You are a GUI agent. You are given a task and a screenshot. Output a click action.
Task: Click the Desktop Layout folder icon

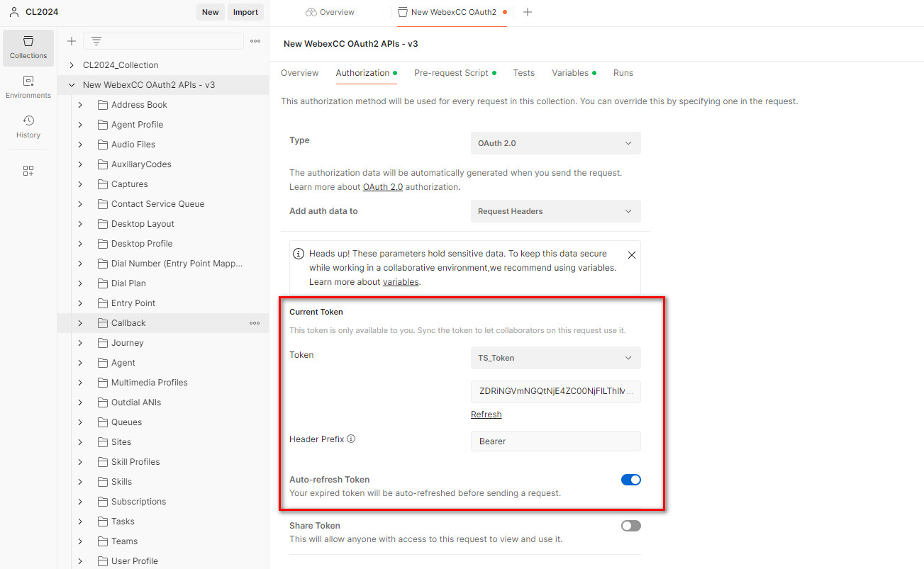[x=102, y=224]
